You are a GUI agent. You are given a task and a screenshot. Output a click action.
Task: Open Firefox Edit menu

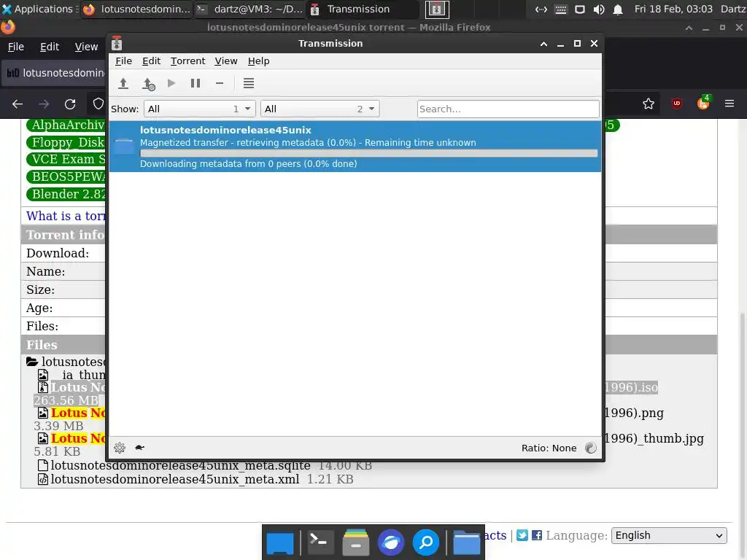50,47
